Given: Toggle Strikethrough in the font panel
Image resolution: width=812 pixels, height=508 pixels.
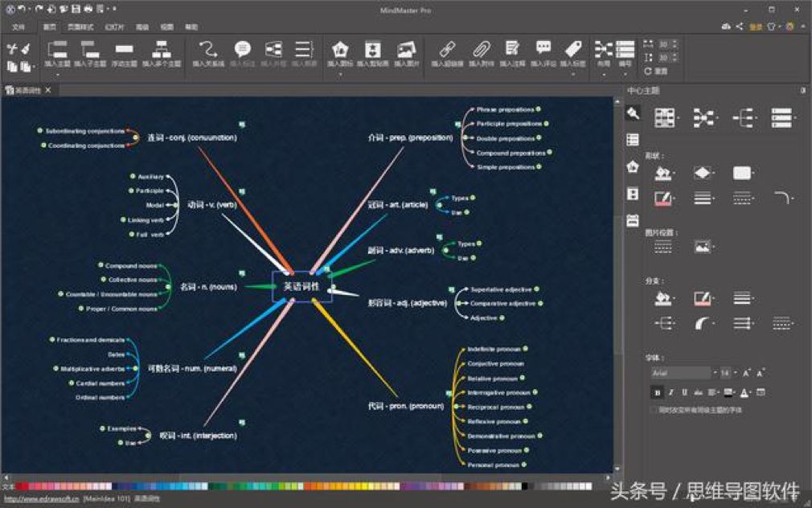Looking at the screenshot, I should (x=698, y=392).
